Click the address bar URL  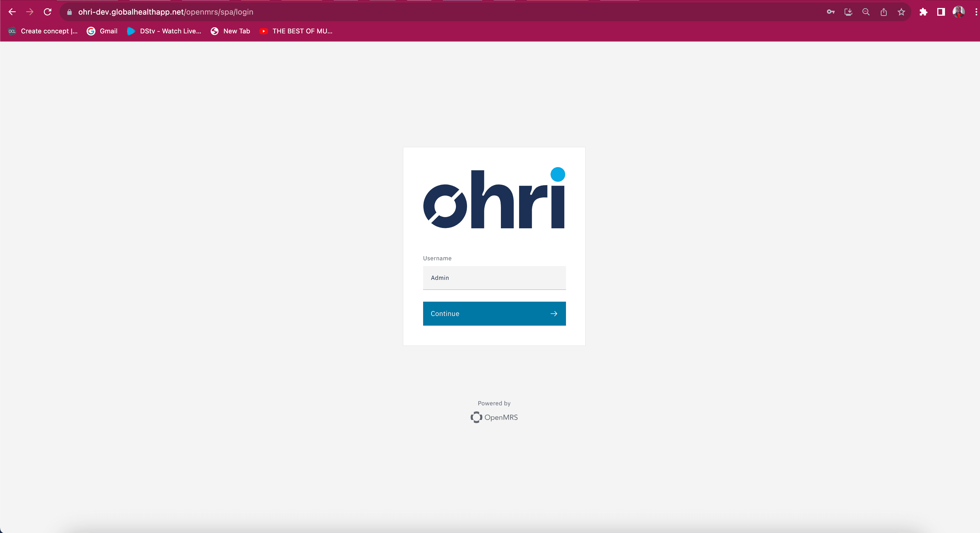[x=166, y=12]
